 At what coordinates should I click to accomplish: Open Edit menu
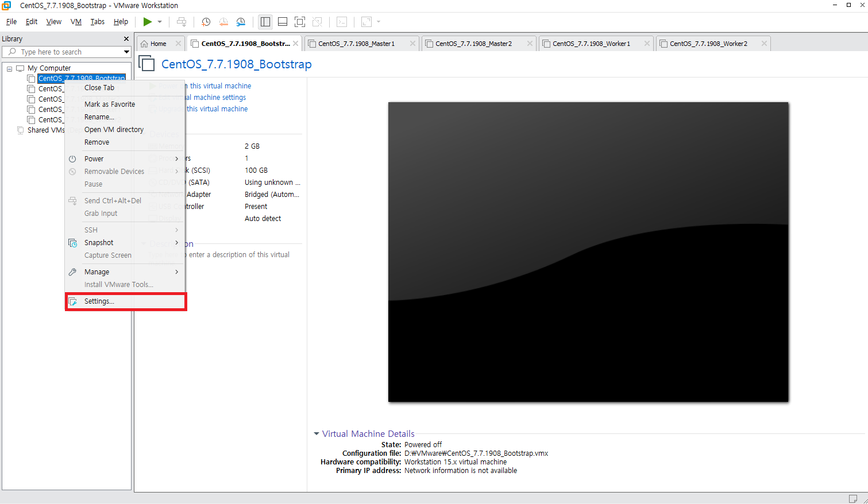point(32,22)
